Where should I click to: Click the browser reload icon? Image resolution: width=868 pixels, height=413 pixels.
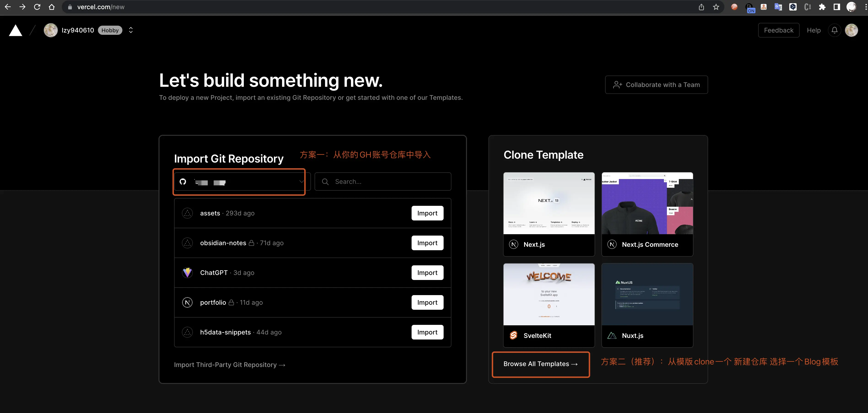pos(37,7)
